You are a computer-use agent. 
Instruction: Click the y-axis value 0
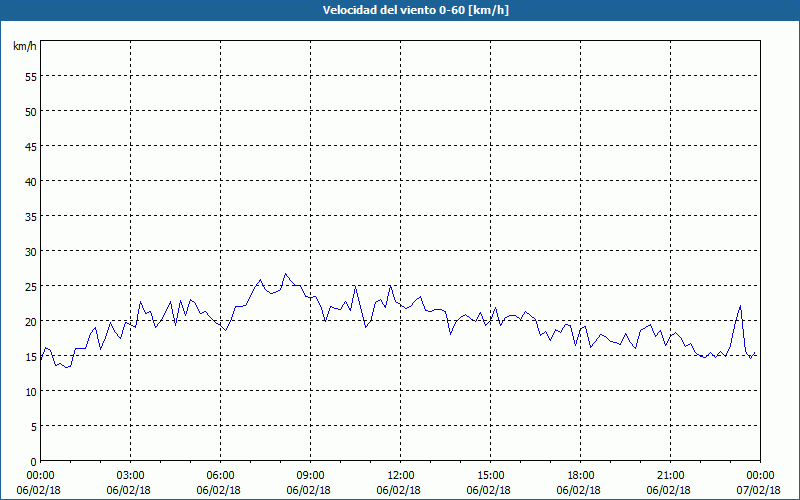coord(34,462)
